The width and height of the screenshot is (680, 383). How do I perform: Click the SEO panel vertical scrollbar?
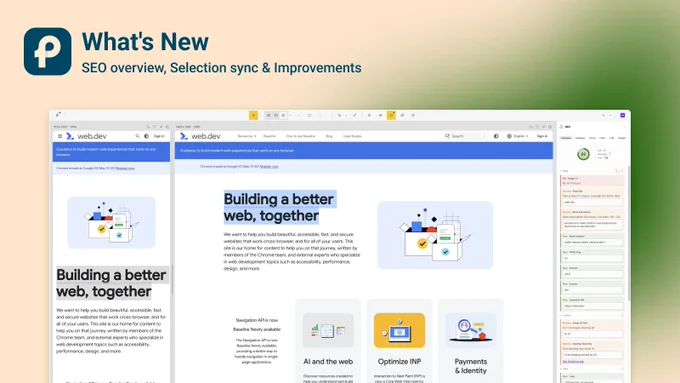[x=628, y=232]
